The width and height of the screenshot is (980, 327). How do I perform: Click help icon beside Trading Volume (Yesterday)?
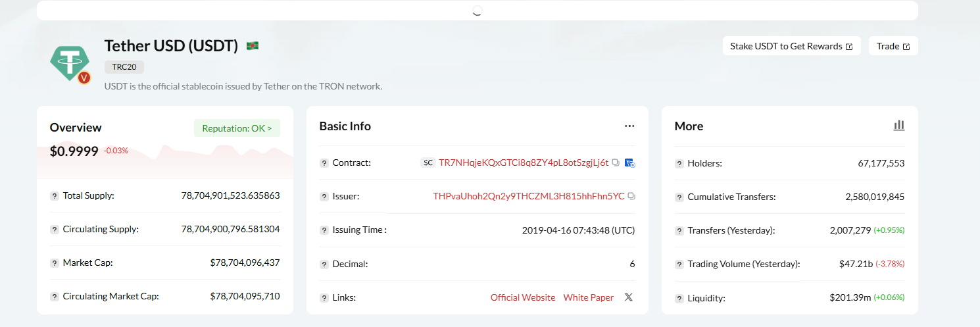click(679, 264)
